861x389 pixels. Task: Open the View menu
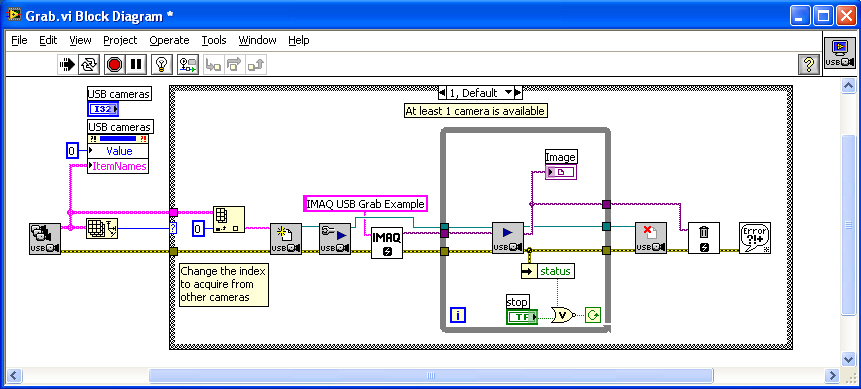point(80,40)
